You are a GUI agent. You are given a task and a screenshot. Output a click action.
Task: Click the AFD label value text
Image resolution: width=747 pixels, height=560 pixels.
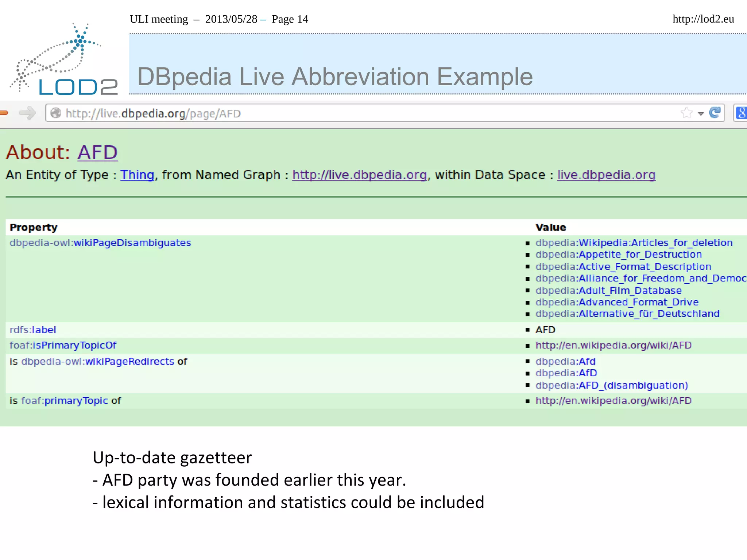pos(545,330)
